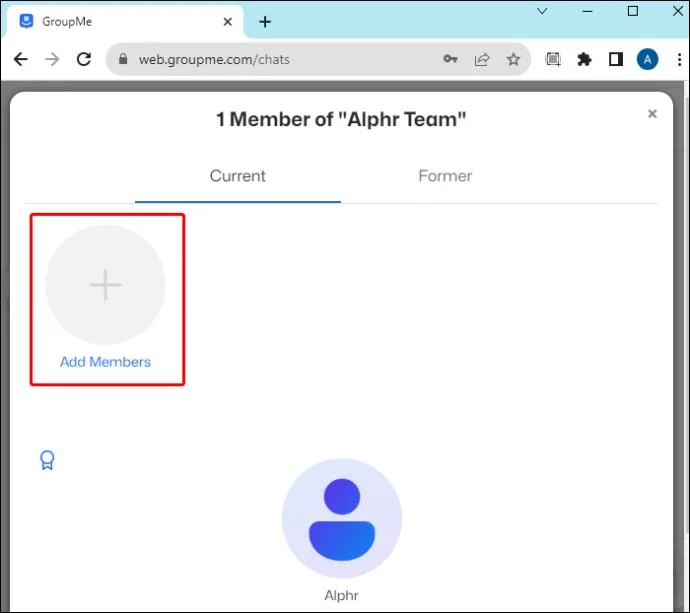Screen dimensions: 690x613
Task: Close the members dialog
Action: 652,114
